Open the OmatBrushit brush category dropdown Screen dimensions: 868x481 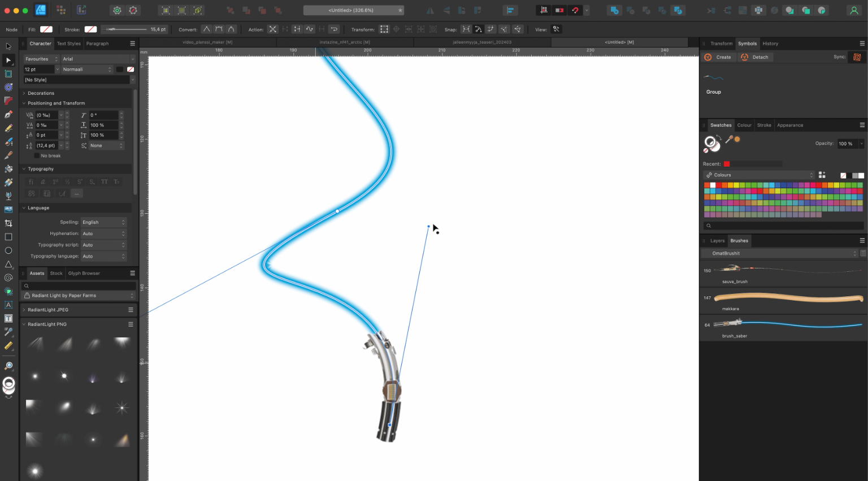784,253
